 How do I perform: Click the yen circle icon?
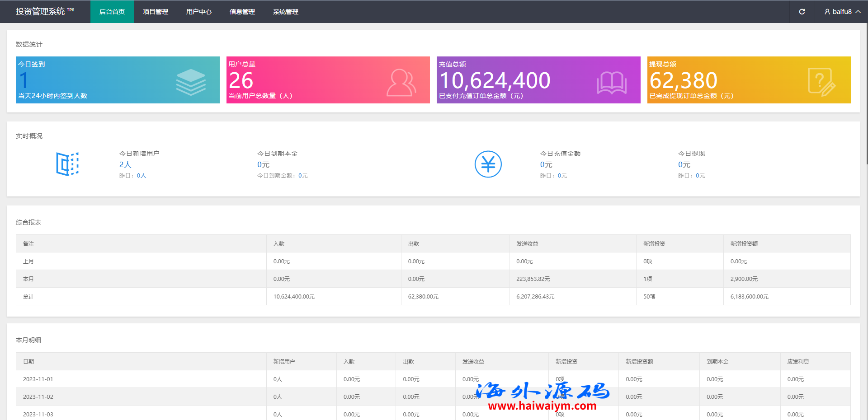click(488, 164)
